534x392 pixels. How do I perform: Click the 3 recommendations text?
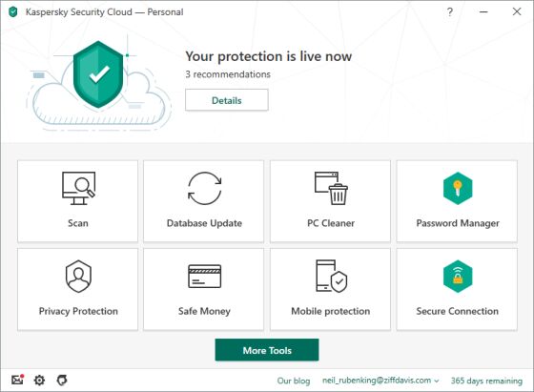pyautogui.click(x=228, y=74)
